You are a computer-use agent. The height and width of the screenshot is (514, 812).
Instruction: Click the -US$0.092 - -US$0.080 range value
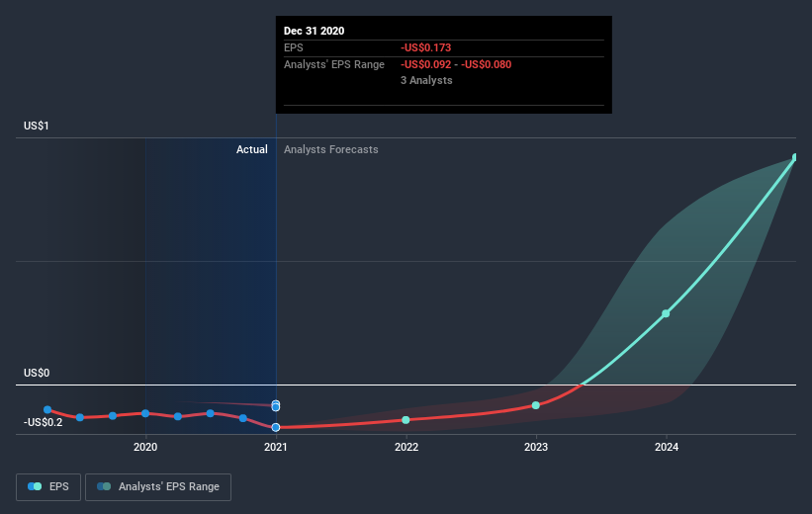pyautogui.click(x=456, y=64)
